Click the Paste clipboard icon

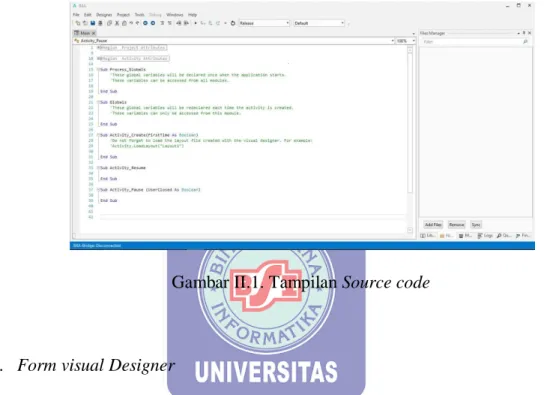124,23
